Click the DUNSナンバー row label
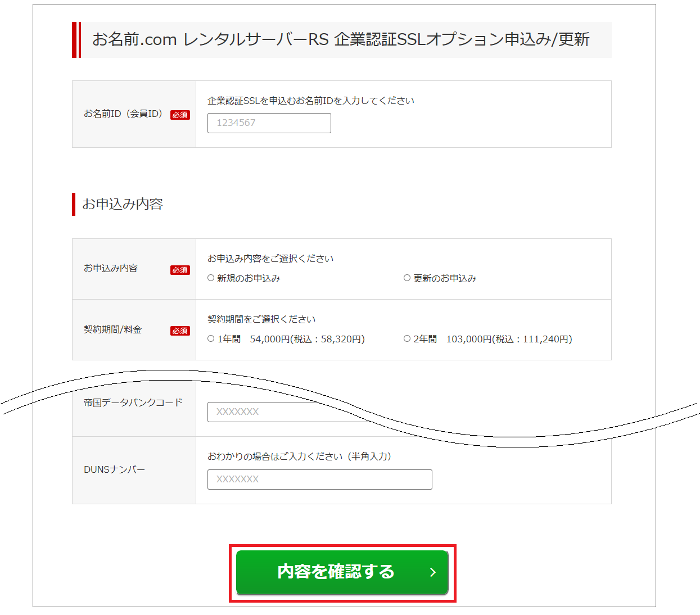The image size is (700, 615). (x=114, y=469)
